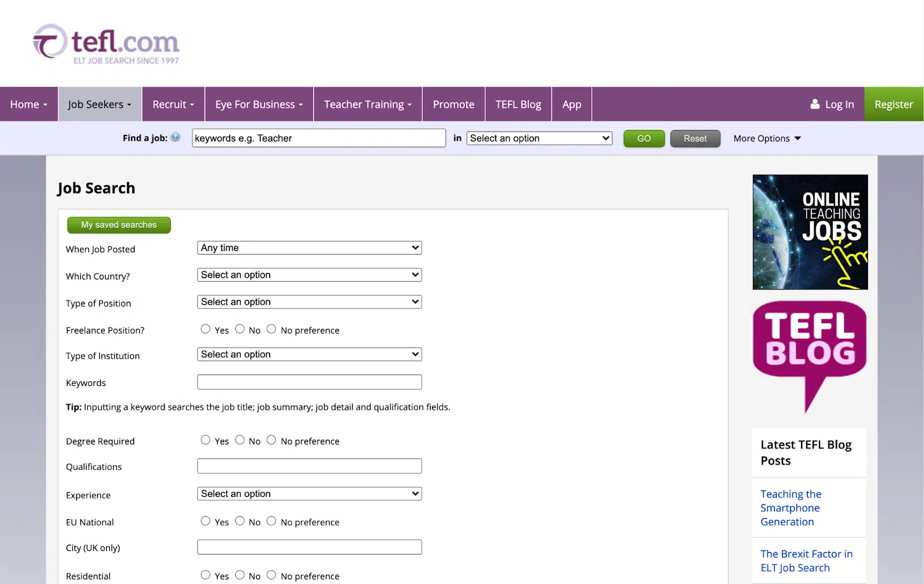Open the Teacher Training menu

(368, 104)
